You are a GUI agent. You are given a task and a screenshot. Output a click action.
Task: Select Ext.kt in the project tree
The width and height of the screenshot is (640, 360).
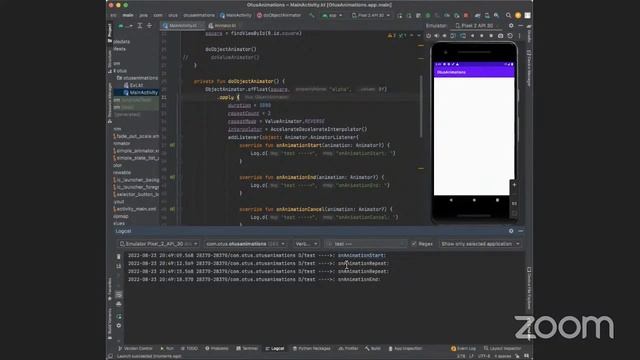(x=133, y=85)
